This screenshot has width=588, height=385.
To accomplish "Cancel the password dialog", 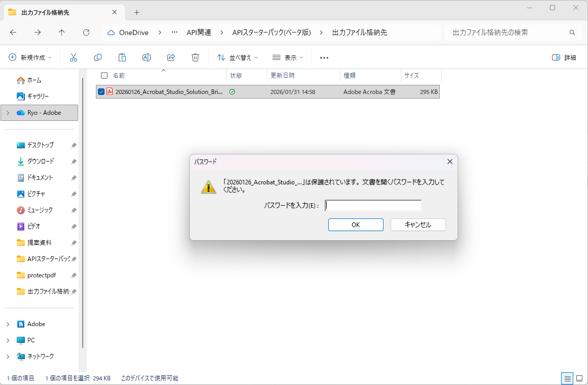I will [x=418, y=224].
